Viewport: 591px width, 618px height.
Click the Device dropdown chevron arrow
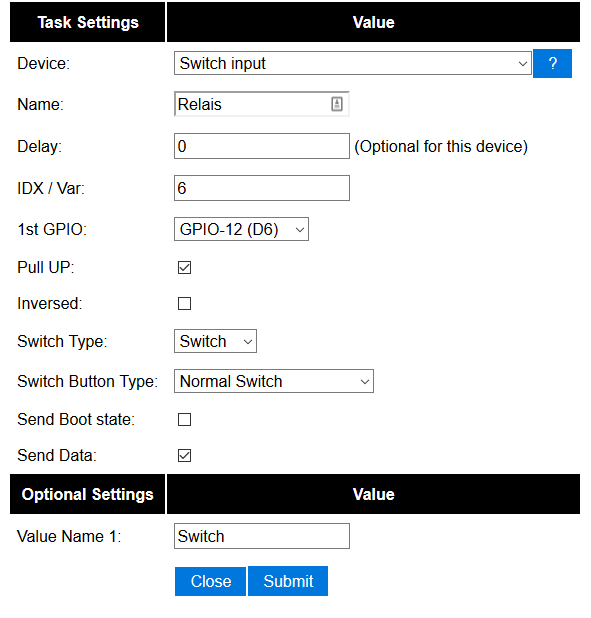(523, 63)
